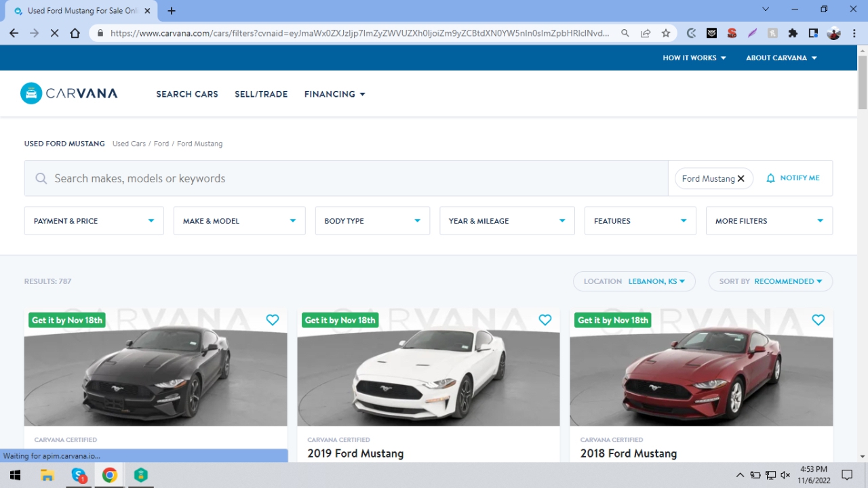Open the Chrome three-dot menu

click(854, 33)
